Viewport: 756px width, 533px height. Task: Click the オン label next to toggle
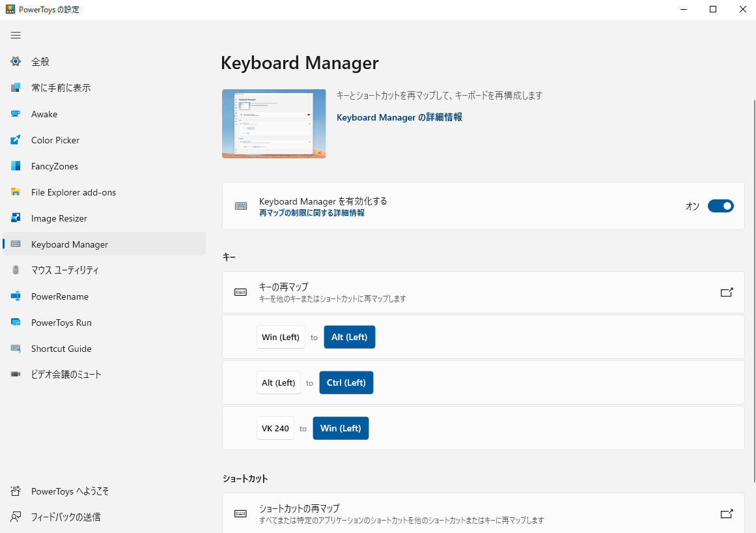(x=692, y=207)
